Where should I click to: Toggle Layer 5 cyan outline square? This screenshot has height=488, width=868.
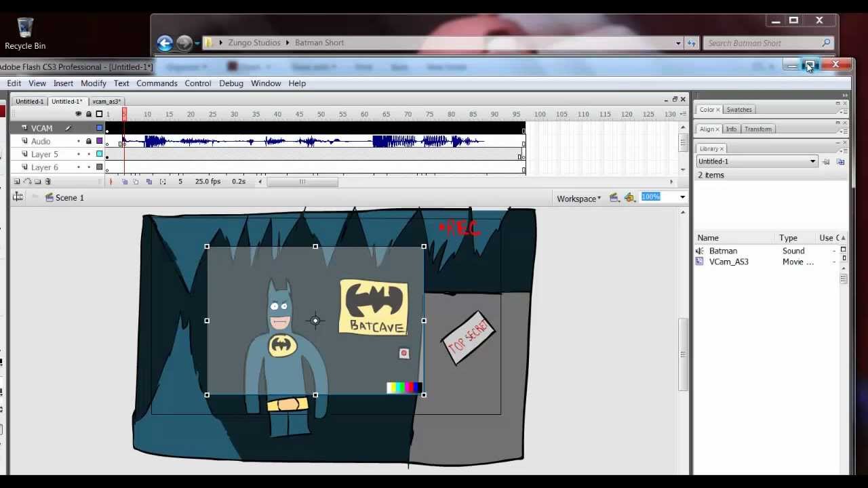pos(99,154)
